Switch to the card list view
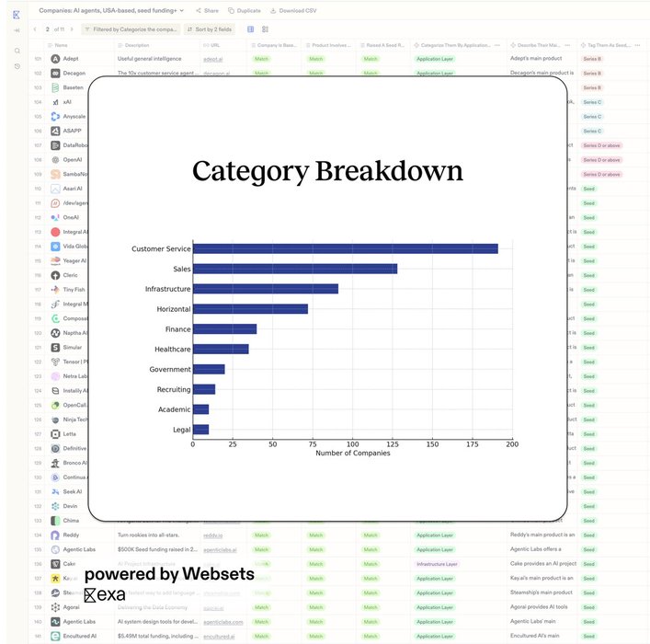 (266, 29)
